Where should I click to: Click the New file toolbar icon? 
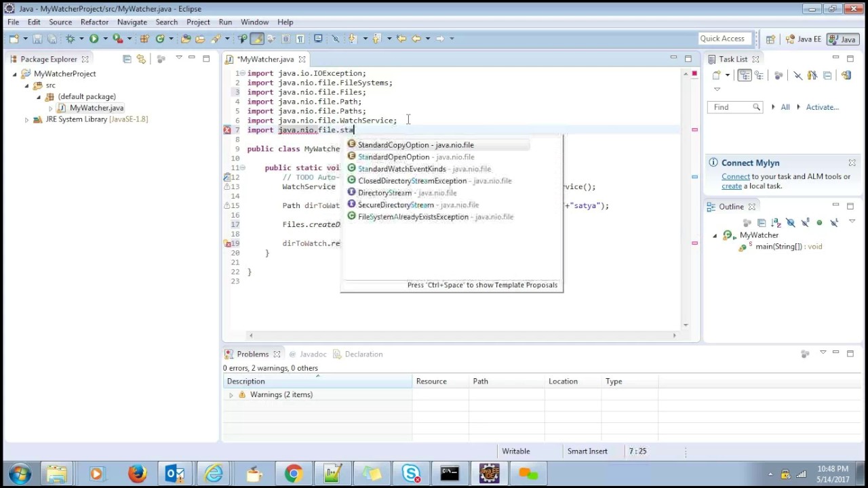[x=13, y=39]
